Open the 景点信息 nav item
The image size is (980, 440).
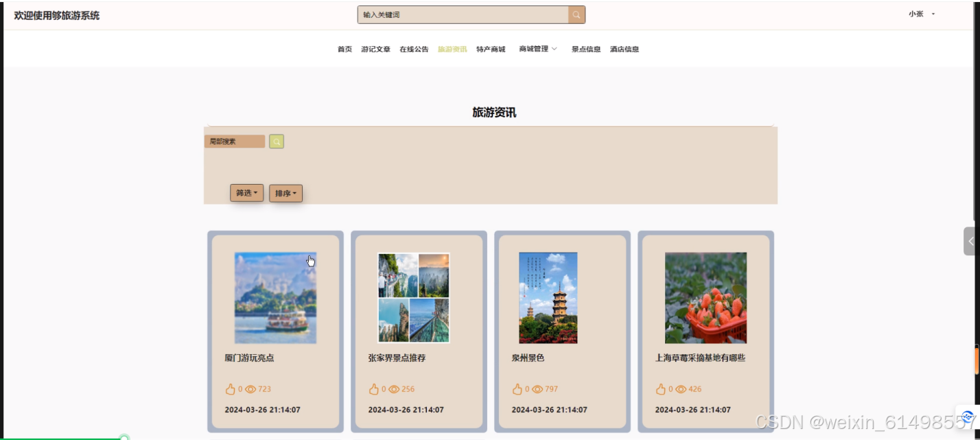tap(586, 49)
